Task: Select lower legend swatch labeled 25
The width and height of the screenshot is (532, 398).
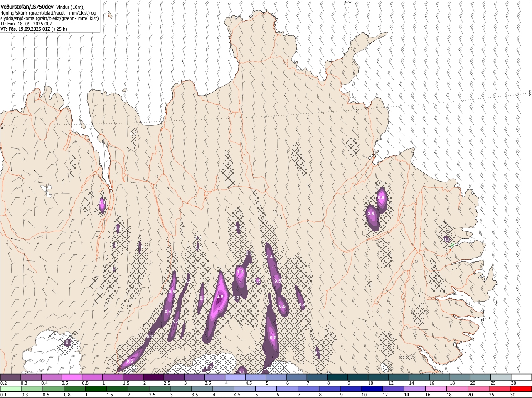Action: coord(499,389)
